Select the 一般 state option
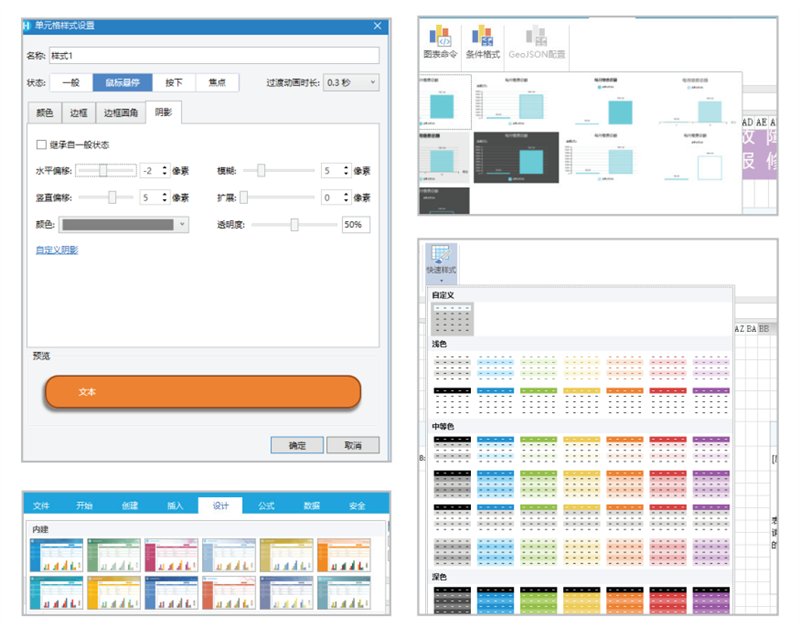 tap(71, 82)
